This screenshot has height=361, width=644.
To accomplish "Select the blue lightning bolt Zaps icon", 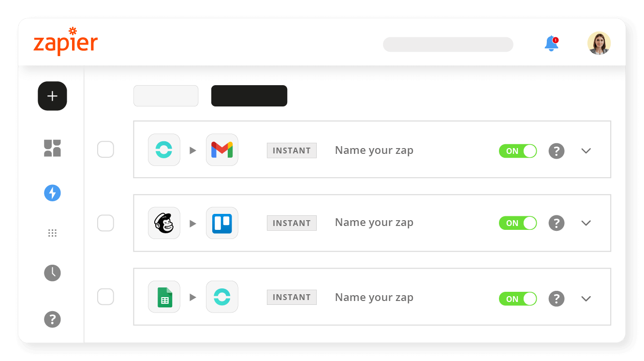I will (52, 193).
